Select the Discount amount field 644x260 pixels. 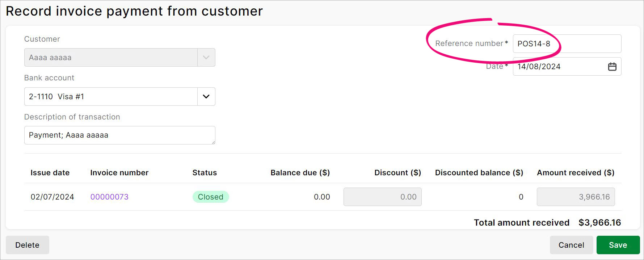pos(382,197)
